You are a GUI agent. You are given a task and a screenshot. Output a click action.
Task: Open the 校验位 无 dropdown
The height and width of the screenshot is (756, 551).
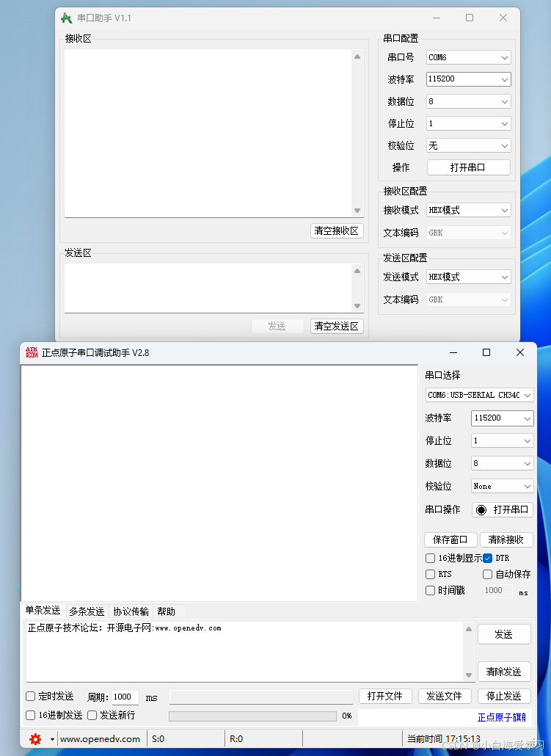[468, 145]
